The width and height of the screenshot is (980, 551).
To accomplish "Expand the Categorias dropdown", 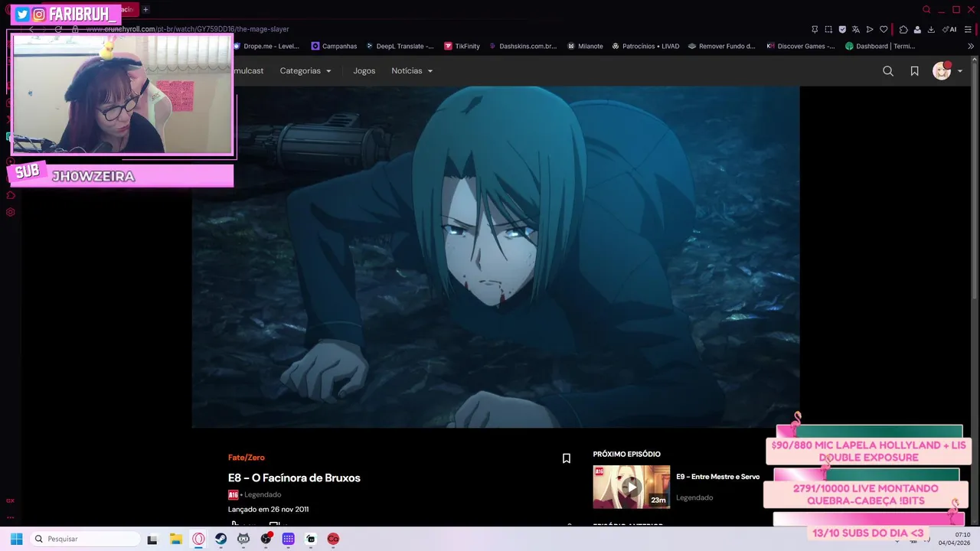I will click(305, 70).
